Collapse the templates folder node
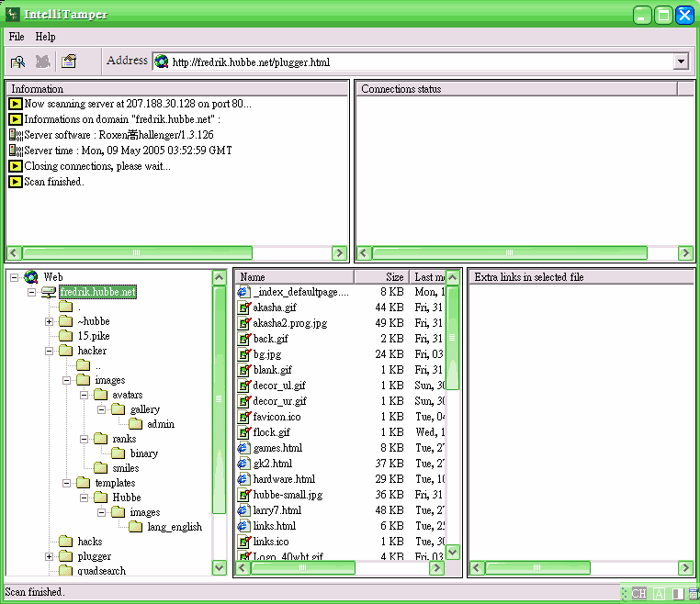The image size is (700, 604). (66, 483)
